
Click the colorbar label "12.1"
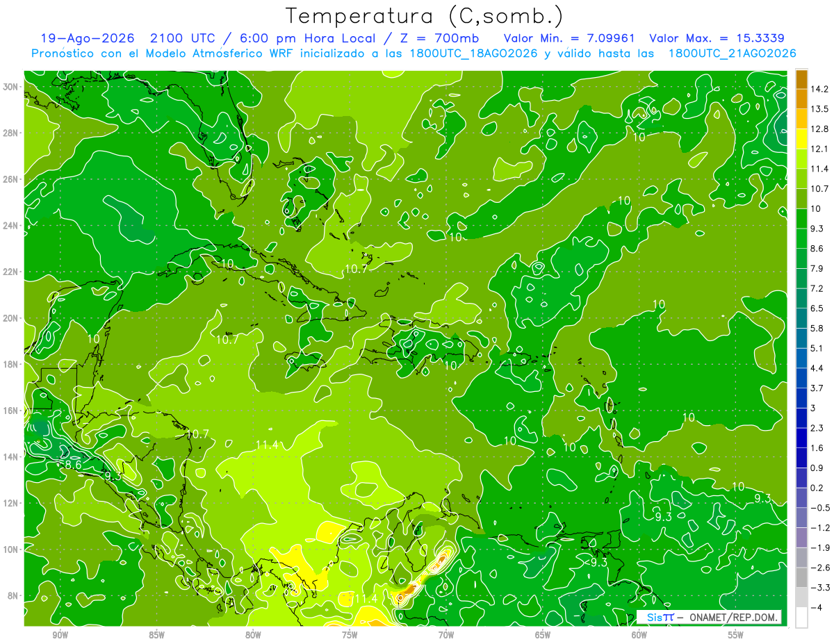[819, 149]
